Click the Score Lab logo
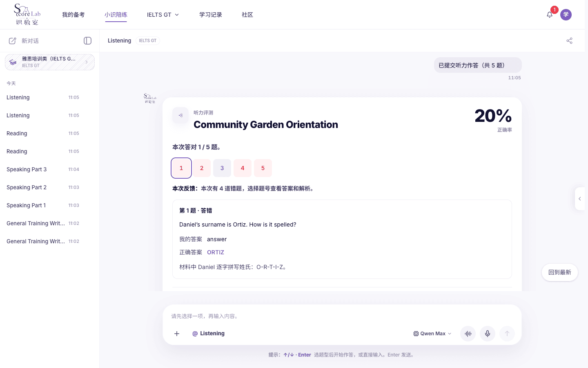588x368 pixels. tap(27, 15)
